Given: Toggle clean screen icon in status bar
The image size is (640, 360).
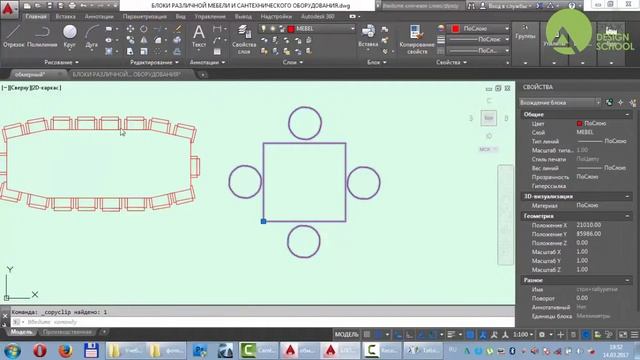Looking at the screenshot, I should (x=623, y=335).
